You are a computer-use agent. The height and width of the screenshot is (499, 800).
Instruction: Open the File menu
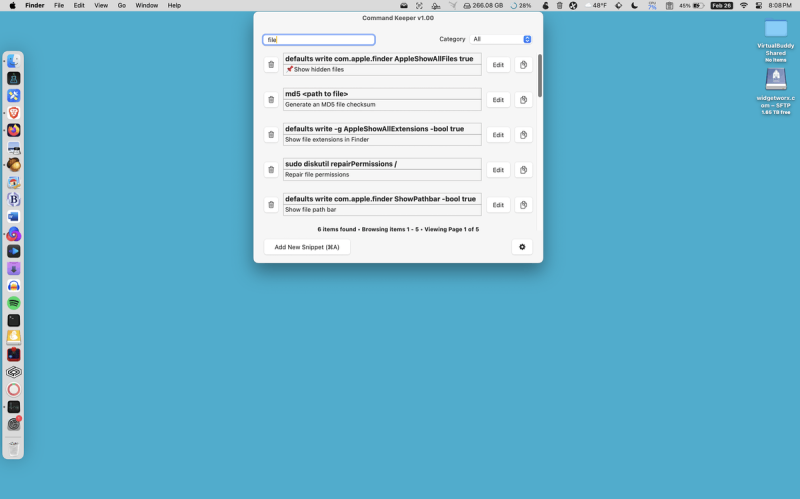59,5
